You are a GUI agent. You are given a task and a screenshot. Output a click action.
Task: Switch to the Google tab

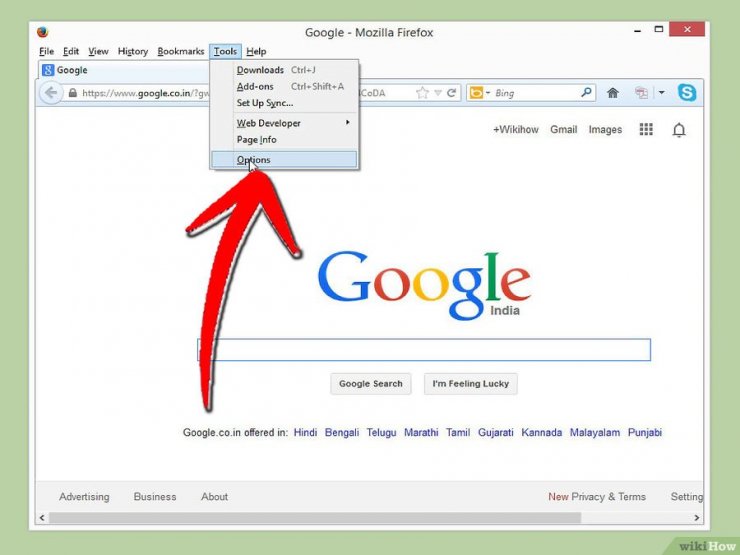[124, 70]
